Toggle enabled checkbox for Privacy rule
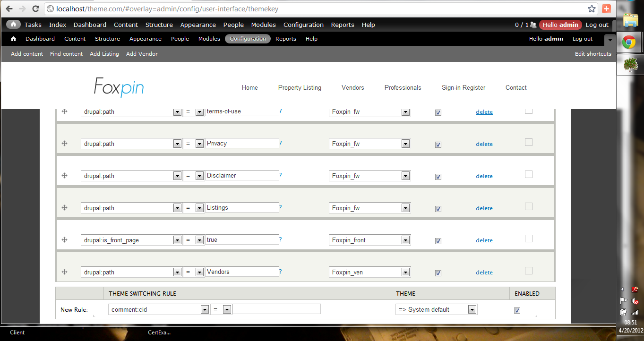 [x=438, y=145]
